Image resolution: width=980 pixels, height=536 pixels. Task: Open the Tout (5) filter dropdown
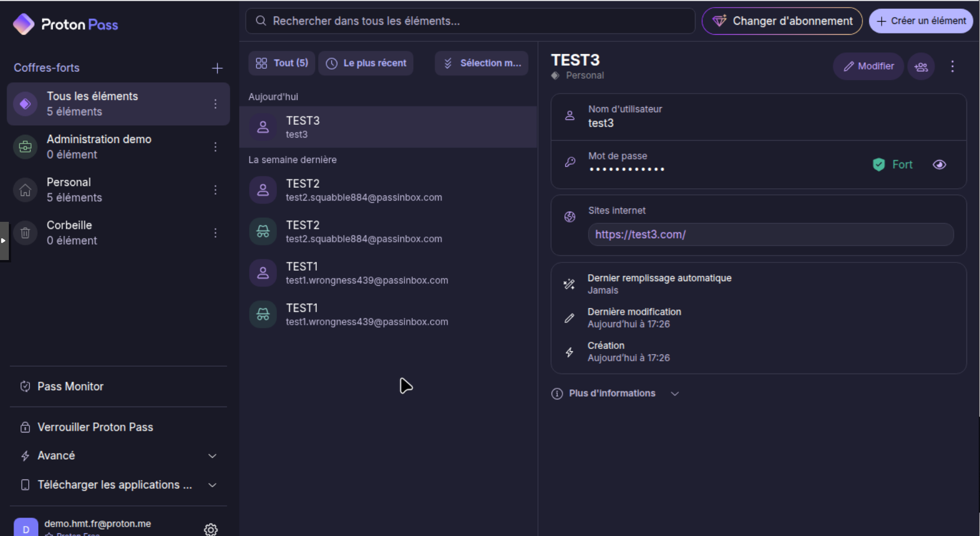coord(282,63)
